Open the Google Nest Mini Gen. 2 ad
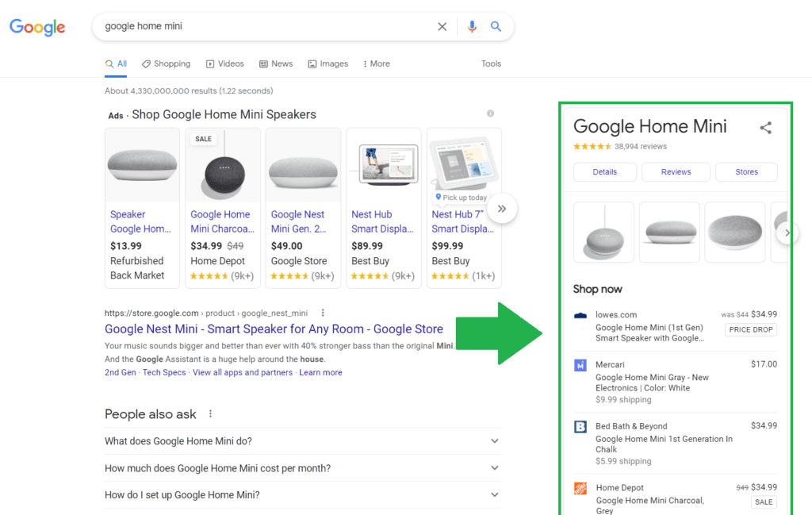Screen dimensions: 812x515 pyautogui.click(x=298, y=221)
